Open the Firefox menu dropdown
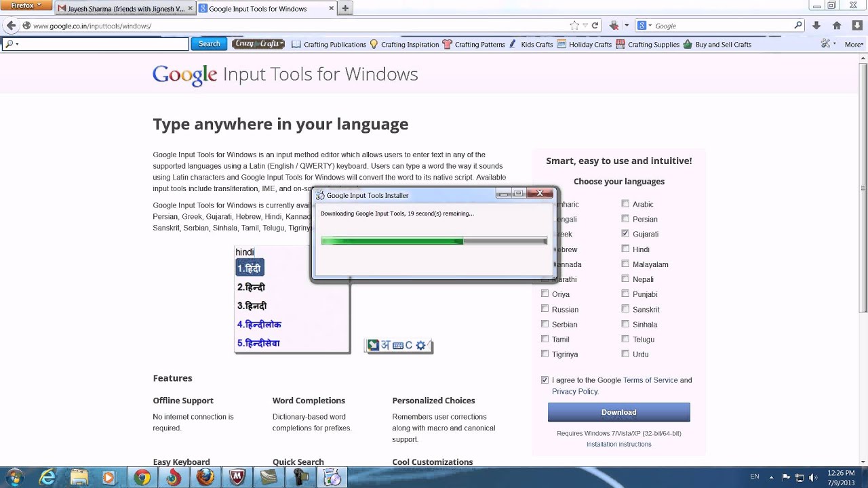 [x=26, y=5]
